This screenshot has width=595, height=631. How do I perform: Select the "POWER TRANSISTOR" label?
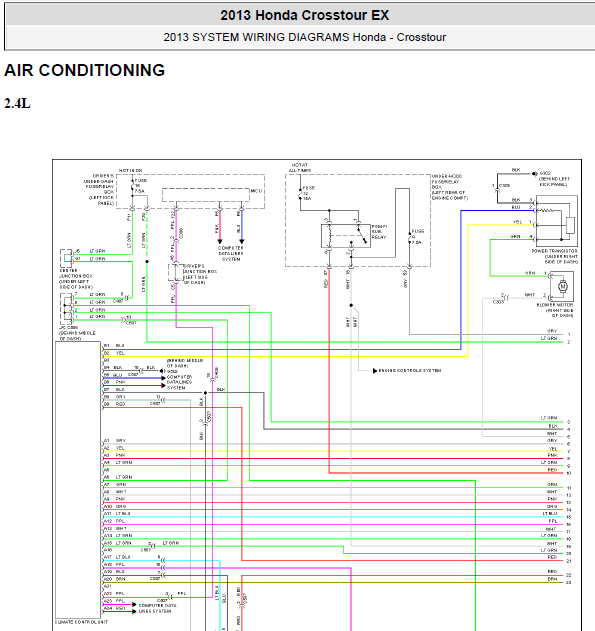(554, 251)
